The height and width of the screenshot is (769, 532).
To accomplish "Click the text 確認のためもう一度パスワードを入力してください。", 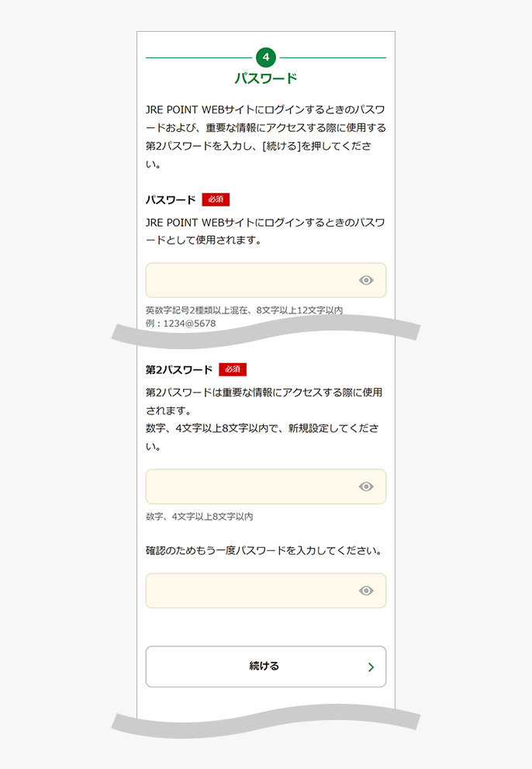I will [264, 551].
